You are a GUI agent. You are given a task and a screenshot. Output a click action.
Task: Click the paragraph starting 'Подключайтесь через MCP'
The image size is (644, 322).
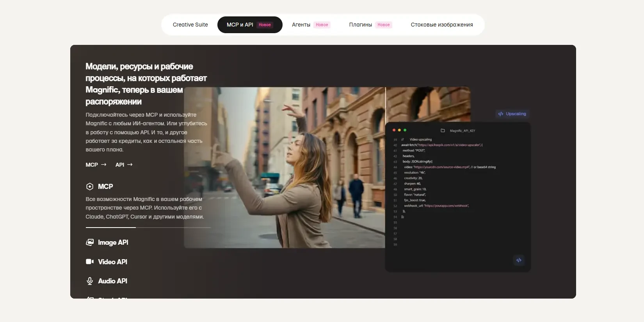(x=146, y=132)
